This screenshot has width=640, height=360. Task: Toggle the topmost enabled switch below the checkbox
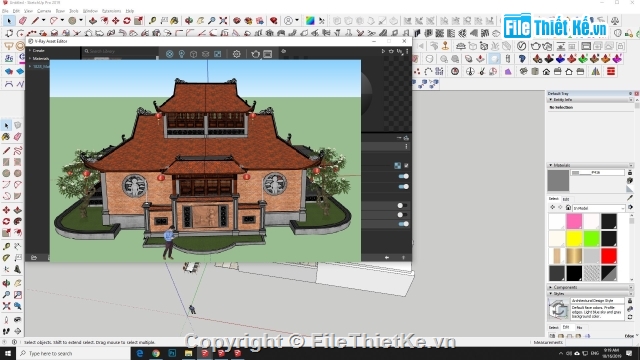tap(403, 176)
